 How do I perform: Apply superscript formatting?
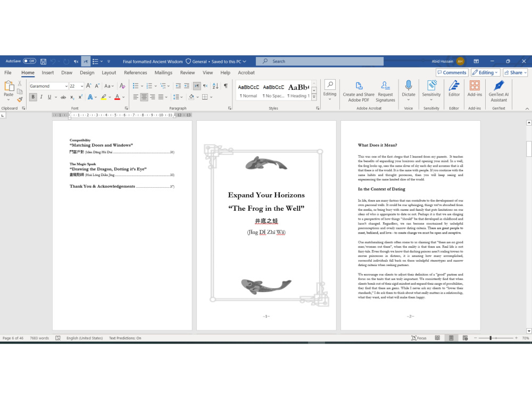pyautogui.click(x=80, y=97)
